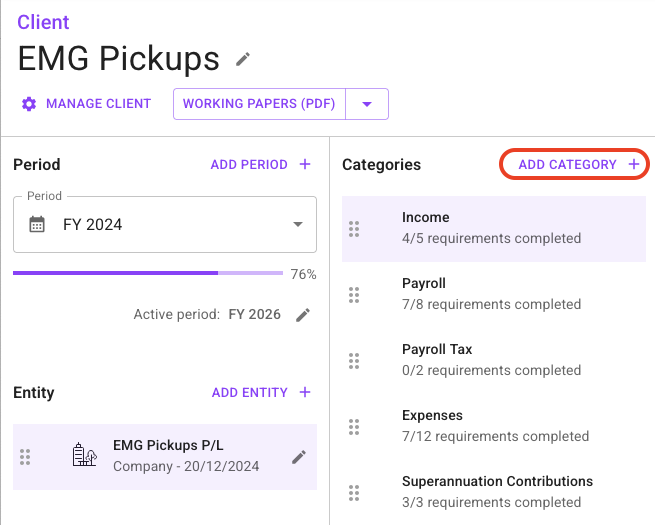Screen dimensions: 655x525
Task: Select the Superannuation Contributions category
Action: [497, 492]
